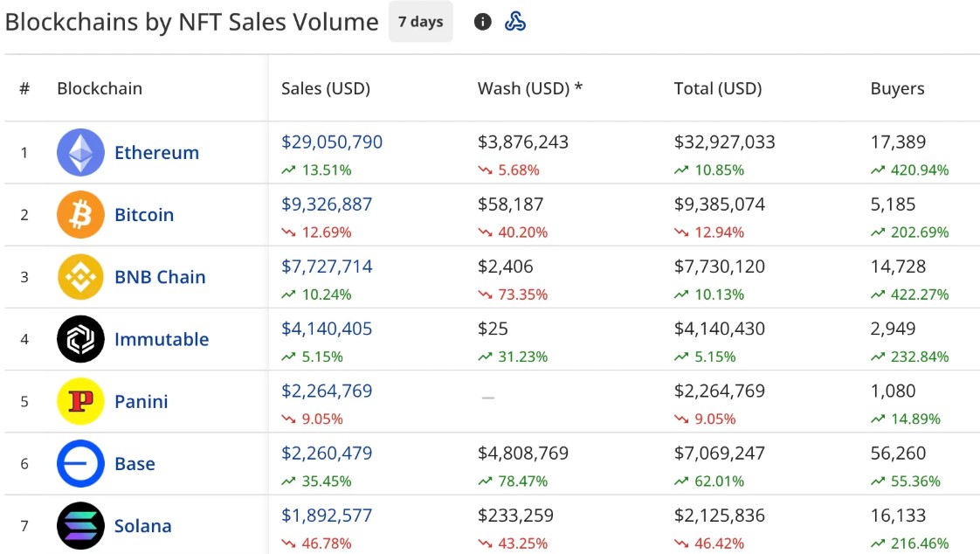Click the Panini logo icon

[x=80, y=401]
